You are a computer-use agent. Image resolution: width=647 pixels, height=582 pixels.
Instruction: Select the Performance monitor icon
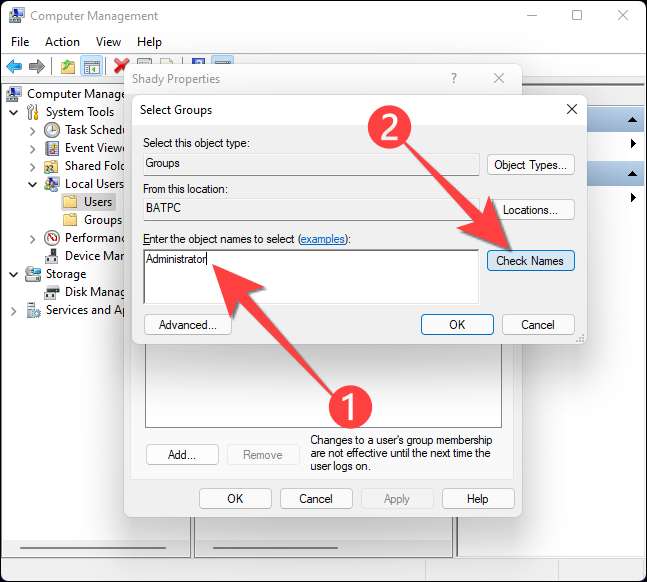52,238
